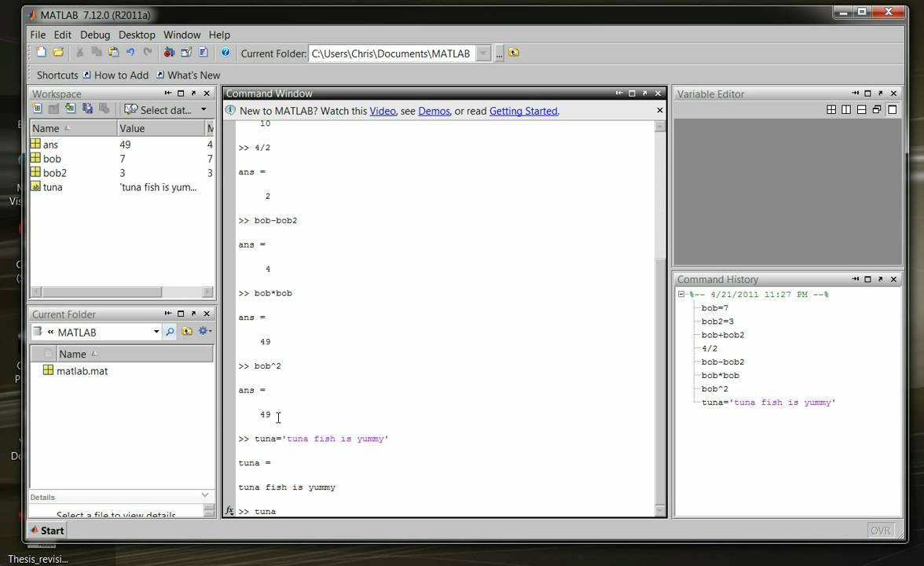Open the Profiler toolbar icon
924x566 pixels.
pyautogui.click(x=203, y=53)
